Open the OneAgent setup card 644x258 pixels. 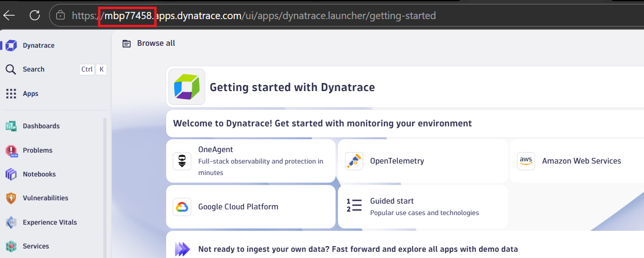tap(251, 161)
